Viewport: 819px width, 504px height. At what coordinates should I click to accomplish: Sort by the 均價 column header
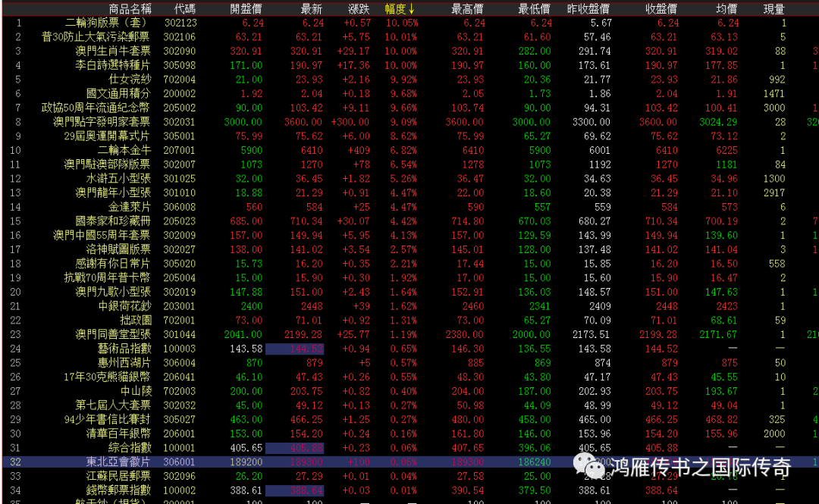(726, 9)
